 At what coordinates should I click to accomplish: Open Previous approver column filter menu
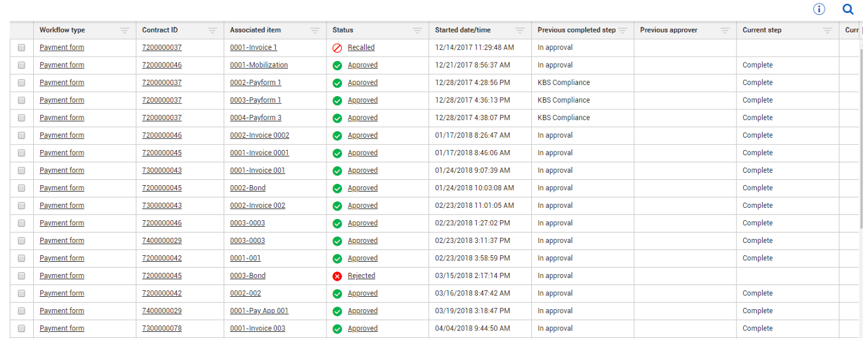pos(725,31)
